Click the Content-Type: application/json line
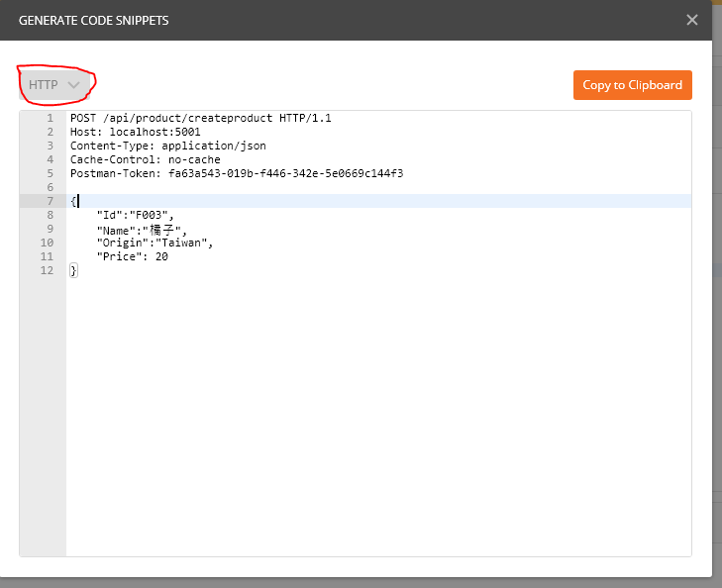This screenshot has height=588, width=722. (x=167, y=146)
